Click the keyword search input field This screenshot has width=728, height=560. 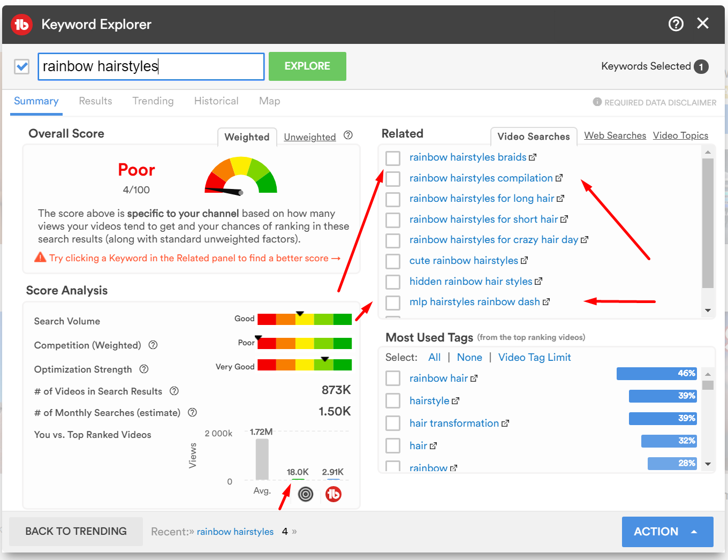click(151, 66)
